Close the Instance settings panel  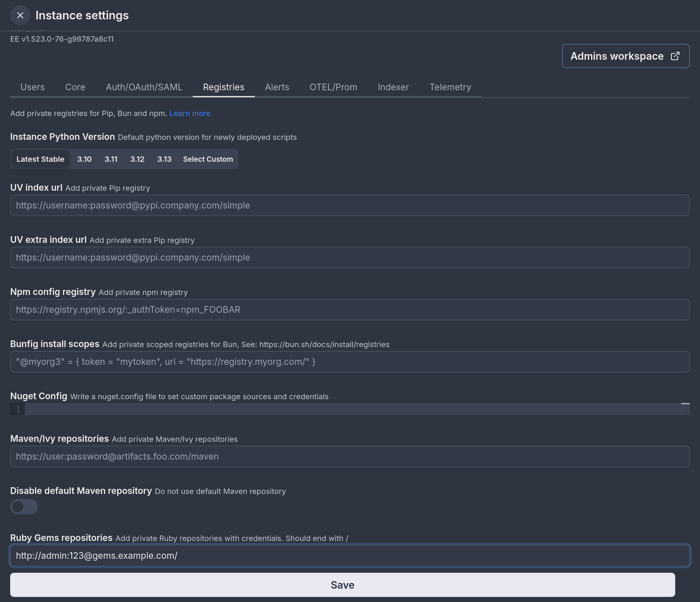20,15
